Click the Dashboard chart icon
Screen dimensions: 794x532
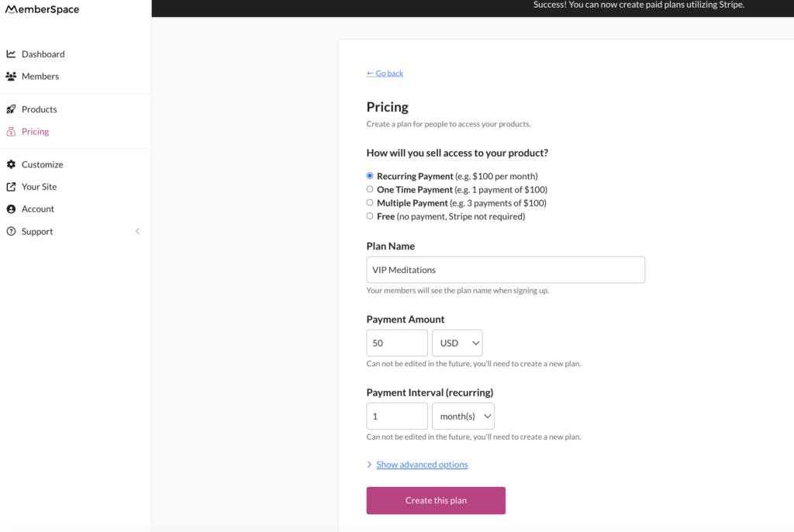pos(11,54)
